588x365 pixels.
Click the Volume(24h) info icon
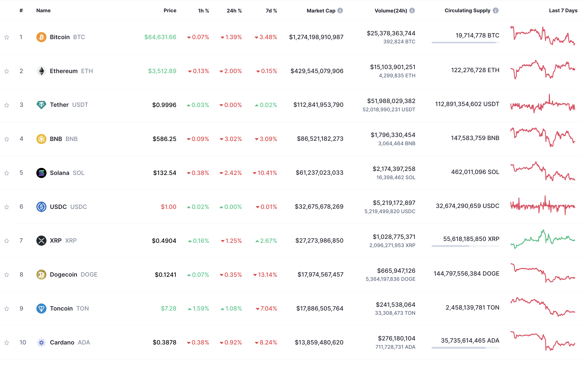click(x=412, y=11)
